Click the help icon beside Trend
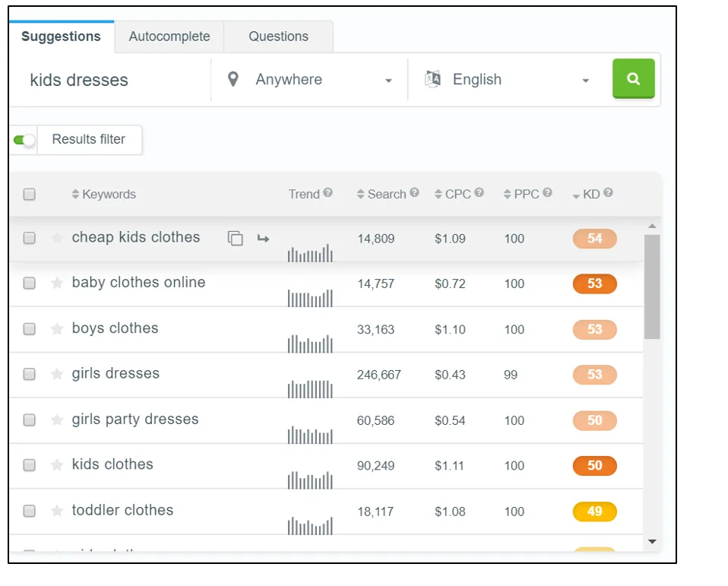The width and height of the screenshot is (728, 586). (x=327, y=194)
